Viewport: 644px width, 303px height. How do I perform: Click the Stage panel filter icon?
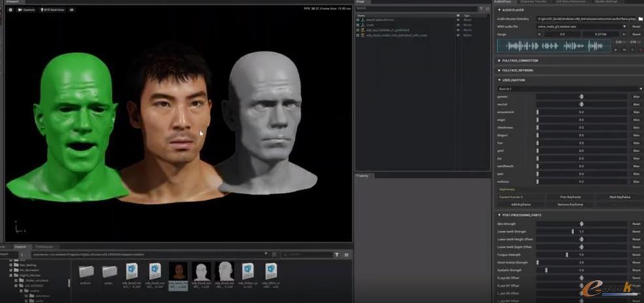(x=482, y=8)
